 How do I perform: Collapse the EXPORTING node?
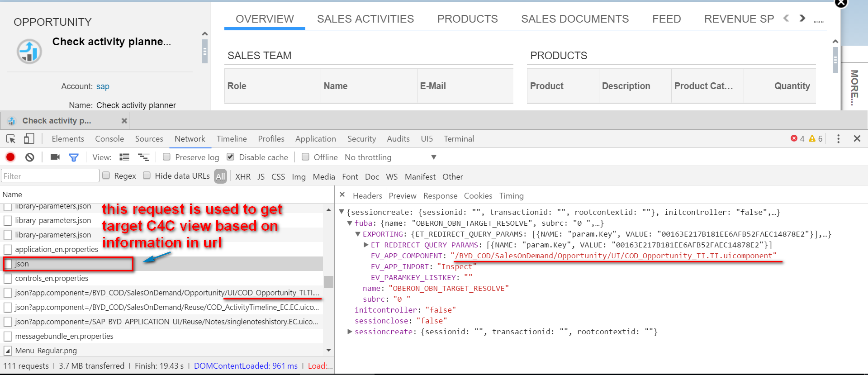coord(358,234)
